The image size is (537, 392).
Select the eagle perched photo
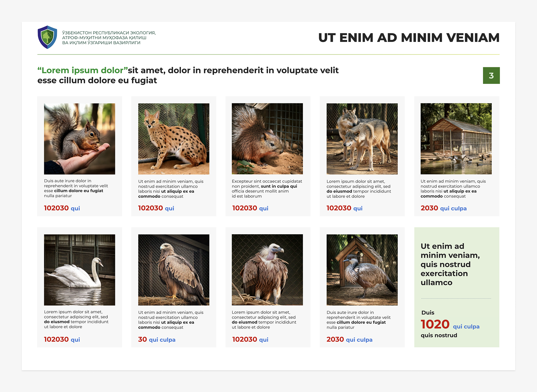click(x=174, y=270)
